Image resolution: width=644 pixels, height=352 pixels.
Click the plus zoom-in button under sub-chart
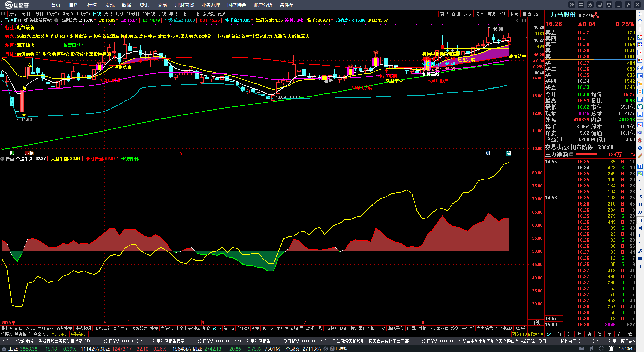pos(532,328)
